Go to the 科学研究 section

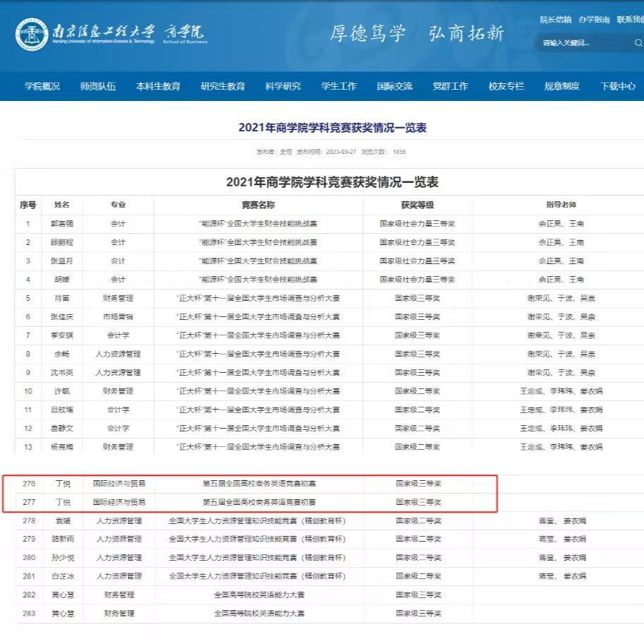[283, 86]
